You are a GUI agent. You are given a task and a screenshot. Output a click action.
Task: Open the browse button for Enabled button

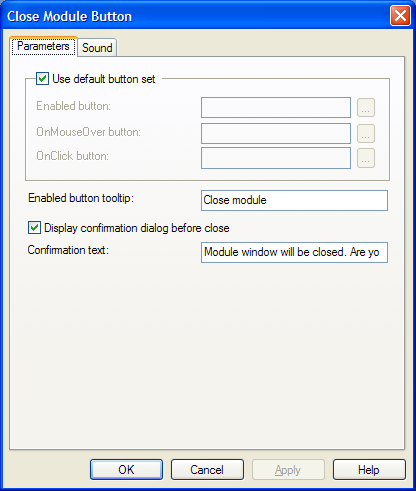point(366,107)
